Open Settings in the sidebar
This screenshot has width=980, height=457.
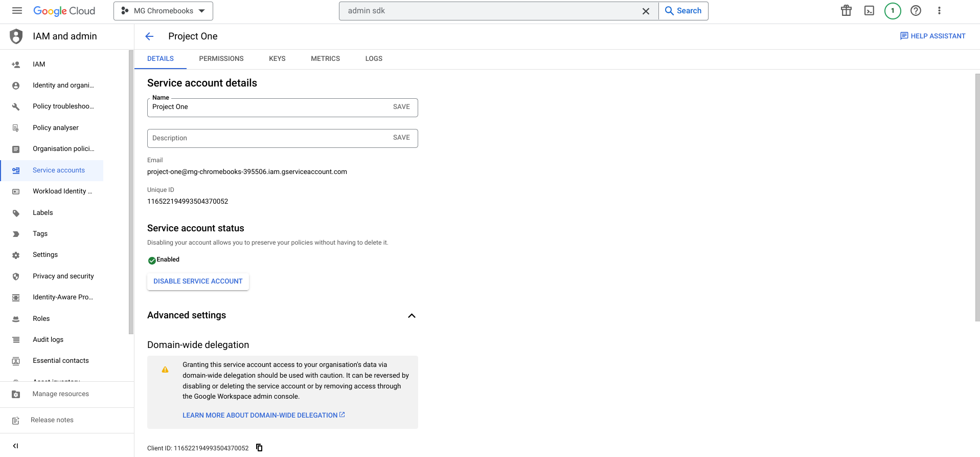pyautogui.click(x=45, y=255)
